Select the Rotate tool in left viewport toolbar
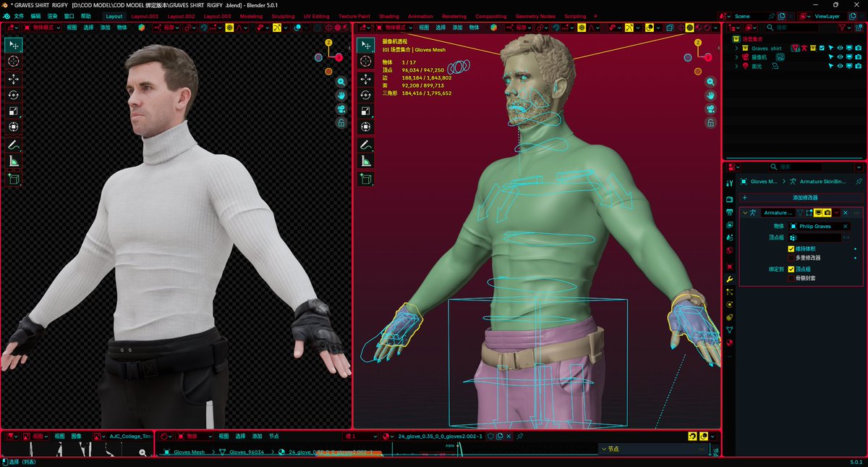Image resolution: width=868 pixels, height=467 pixels. click(13, 95)
